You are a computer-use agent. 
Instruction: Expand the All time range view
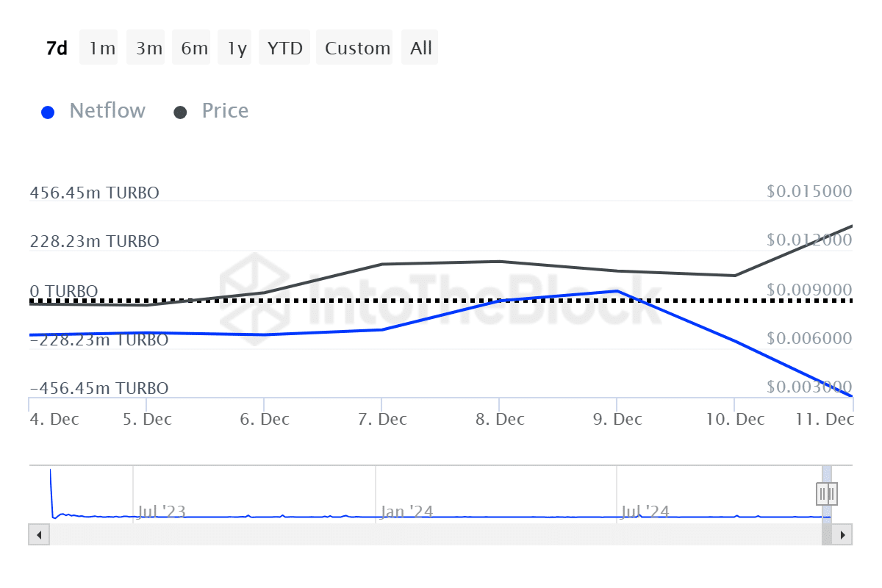point(420,47)
